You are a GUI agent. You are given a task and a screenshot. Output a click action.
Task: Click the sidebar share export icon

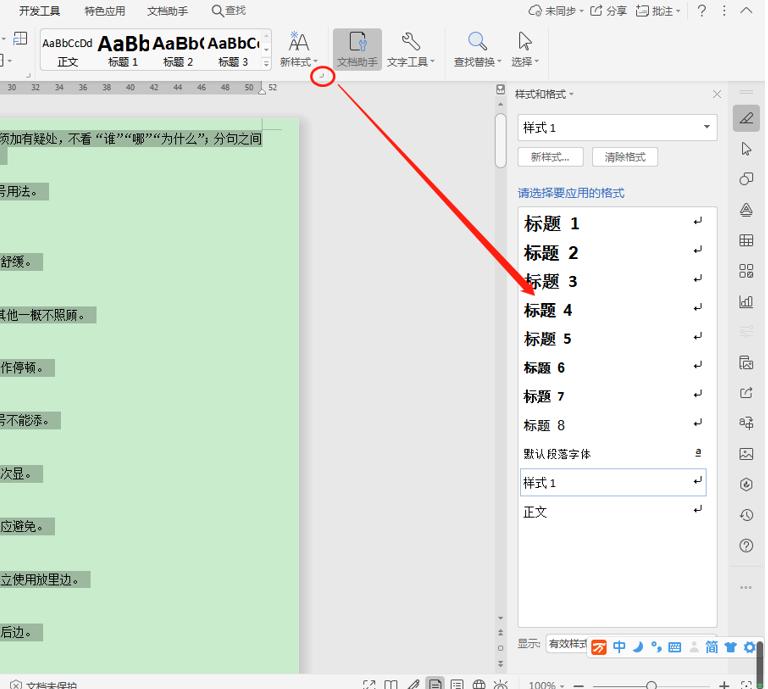(x=746, y=393)
